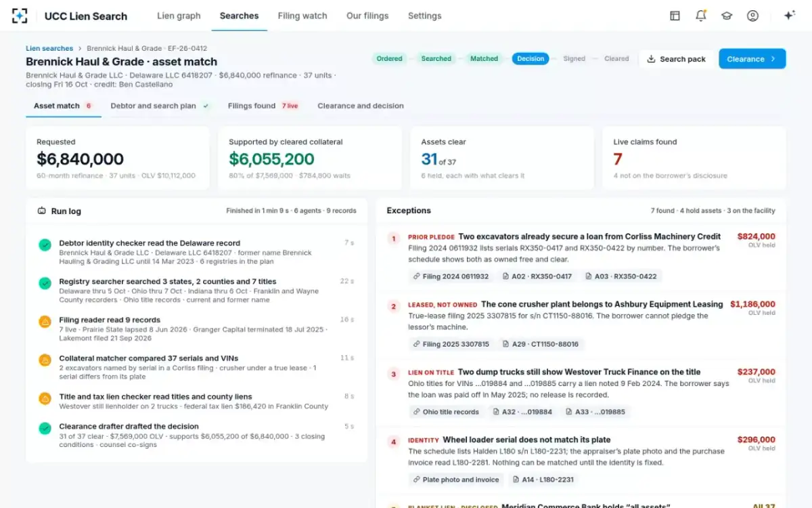Open Filing 2025 3307815 chip
Screen dimensions: 812x508
click(450, 344)
